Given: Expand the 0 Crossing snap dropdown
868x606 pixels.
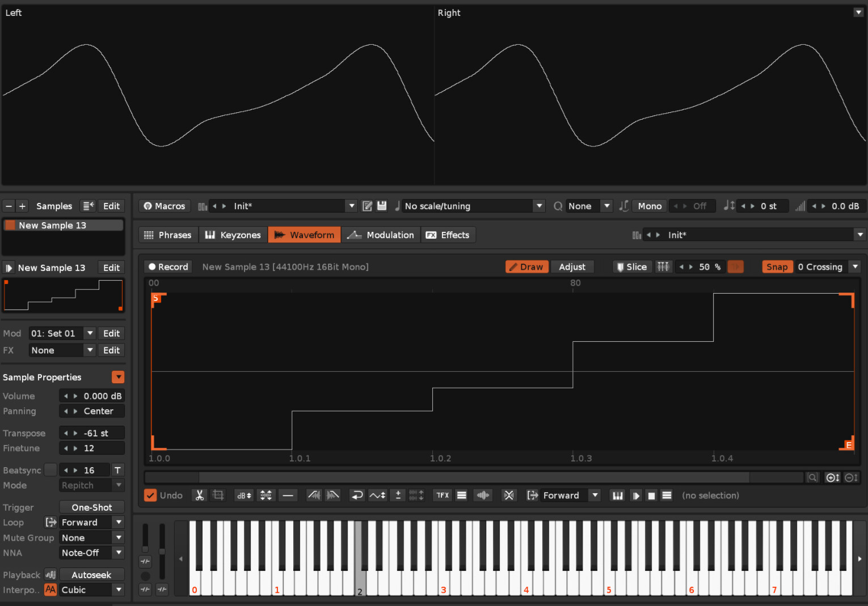Looking at the screenshot, I should coord(855,267).
